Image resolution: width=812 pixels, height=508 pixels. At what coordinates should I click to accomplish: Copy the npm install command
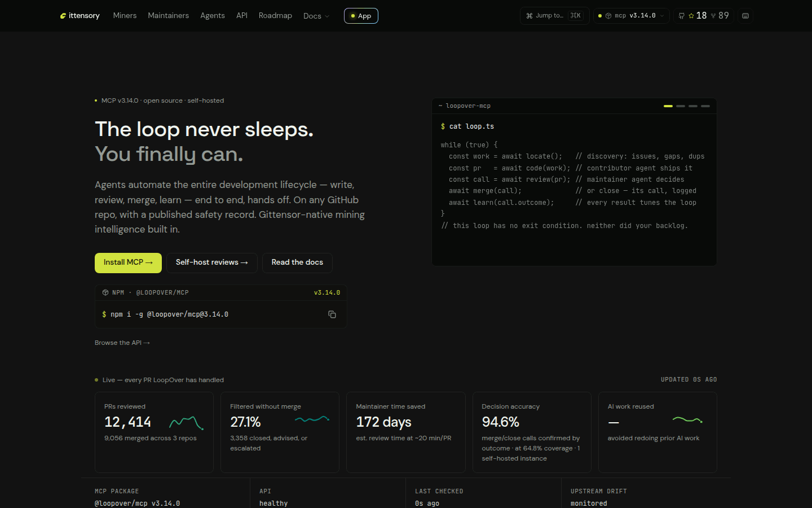(x=332, y=314)
